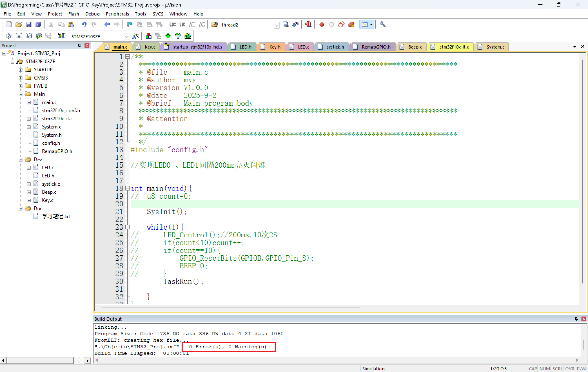
Task: Paste from clipboard using the toolbar icon
Action: (71, 24)
